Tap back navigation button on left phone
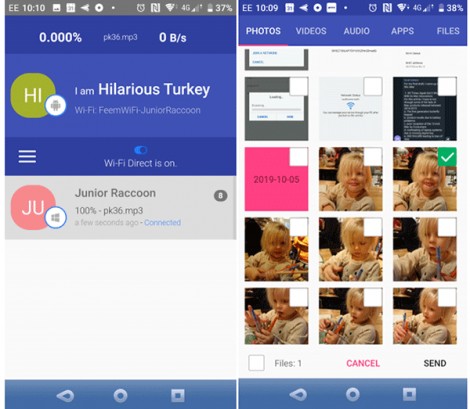Screen dimensions: 470x409 point(65,395)
